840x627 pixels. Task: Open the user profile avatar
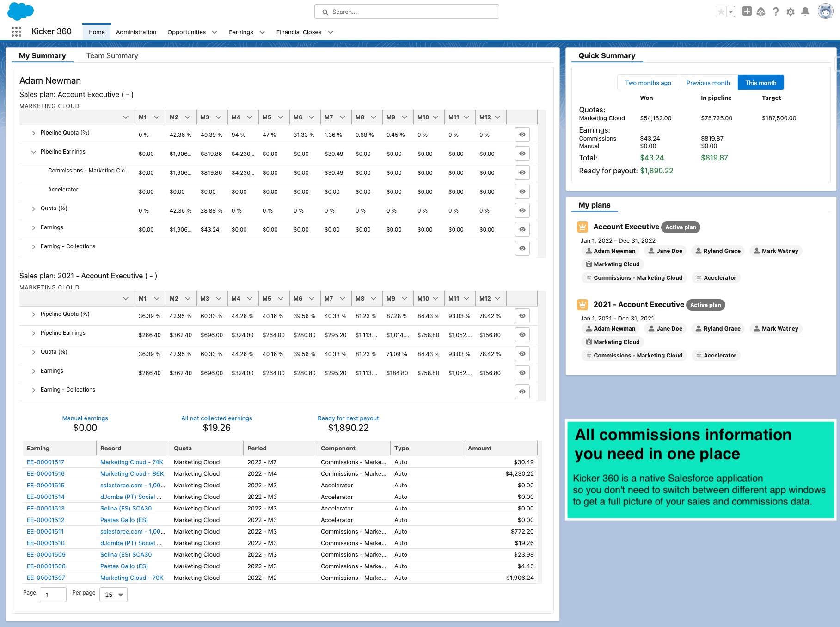click(825, 12)
